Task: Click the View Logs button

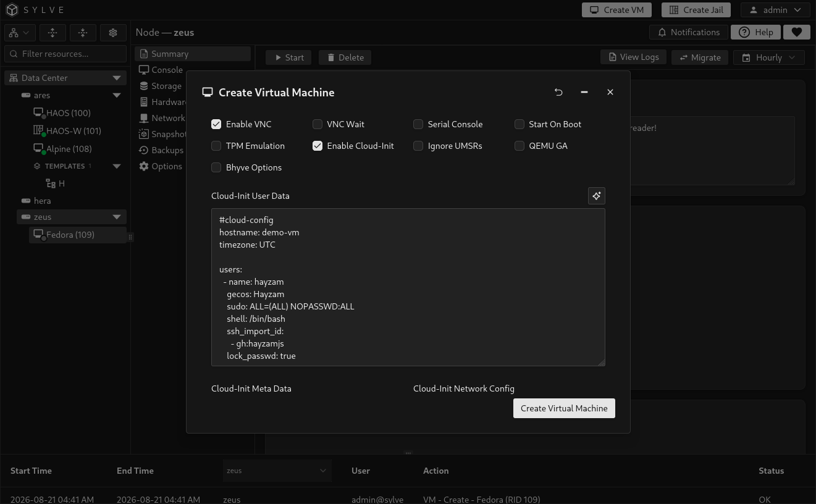Action: (x=634, y=57)
